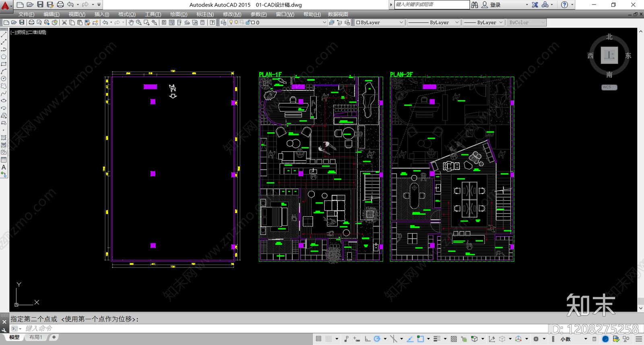Viewport: 644px width, 345px height.
Task: Click the Zoom Realtime magnifier icon
Action: [138, 23]
